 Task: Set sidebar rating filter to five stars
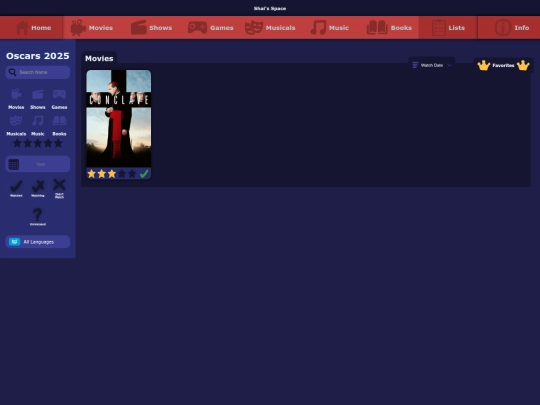58,143
